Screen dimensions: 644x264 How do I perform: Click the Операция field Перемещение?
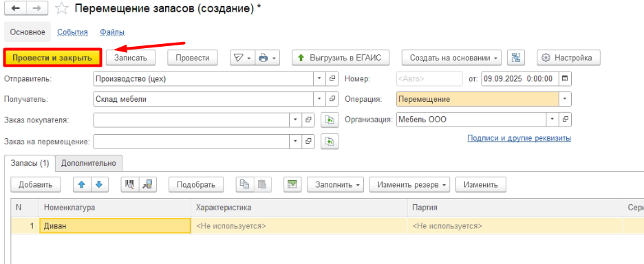[477, 99]
